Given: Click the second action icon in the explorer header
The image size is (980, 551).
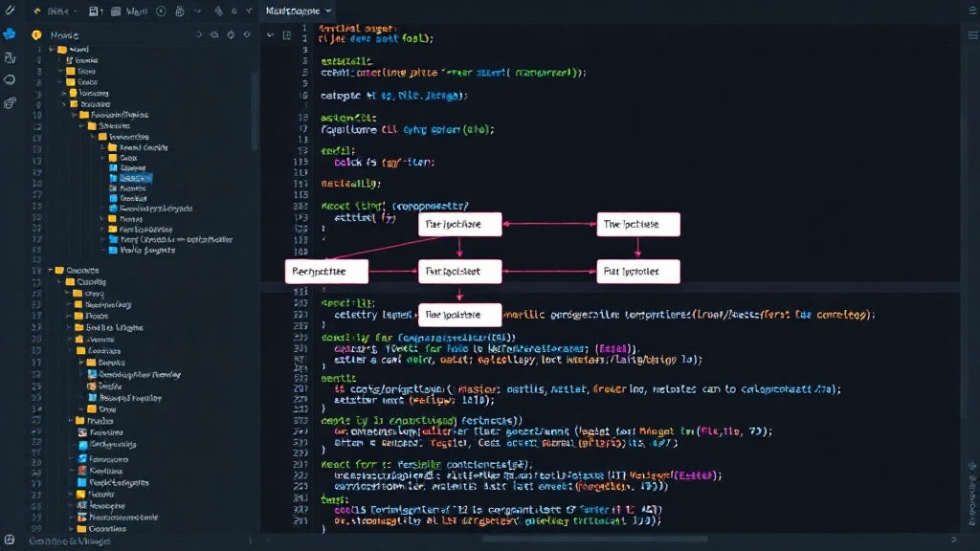Looking at the screenshot, I should (214, 35).
